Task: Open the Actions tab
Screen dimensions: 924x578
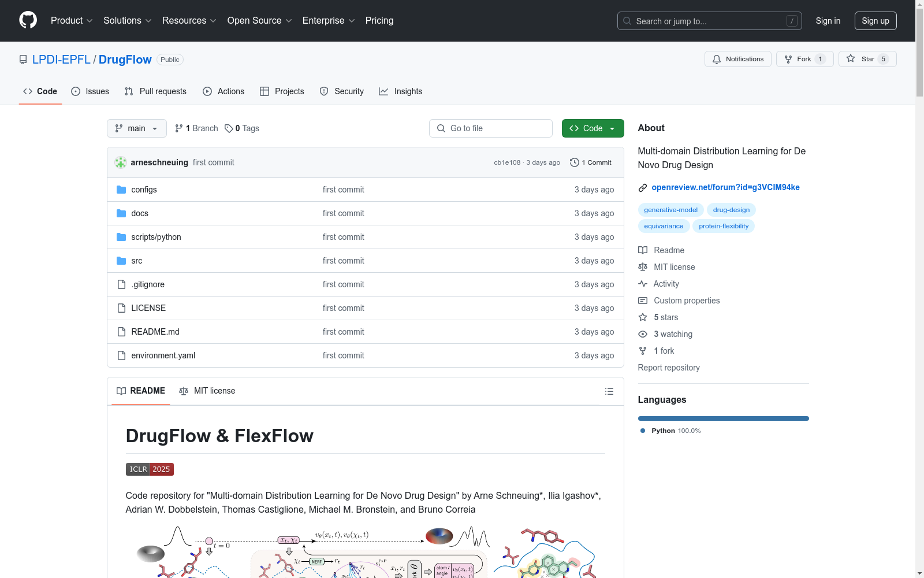Action: [x=223, y=91]
